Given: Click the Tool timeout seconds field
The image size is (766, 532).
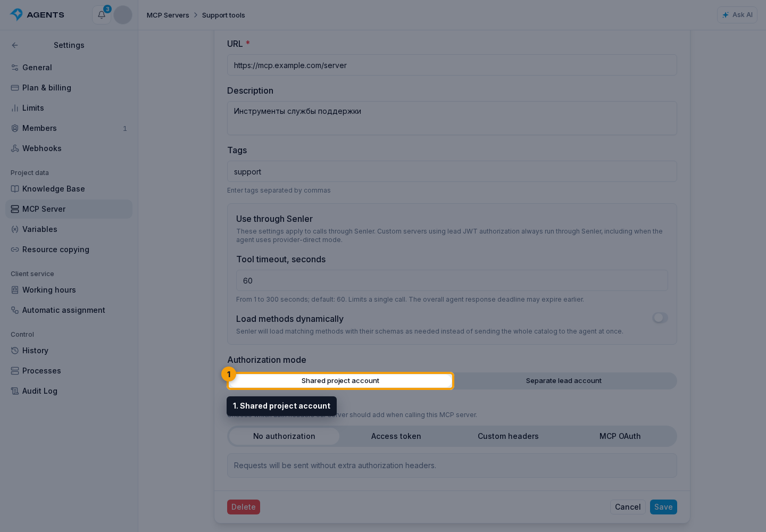Looking at the screenshot, I should 452,280.
